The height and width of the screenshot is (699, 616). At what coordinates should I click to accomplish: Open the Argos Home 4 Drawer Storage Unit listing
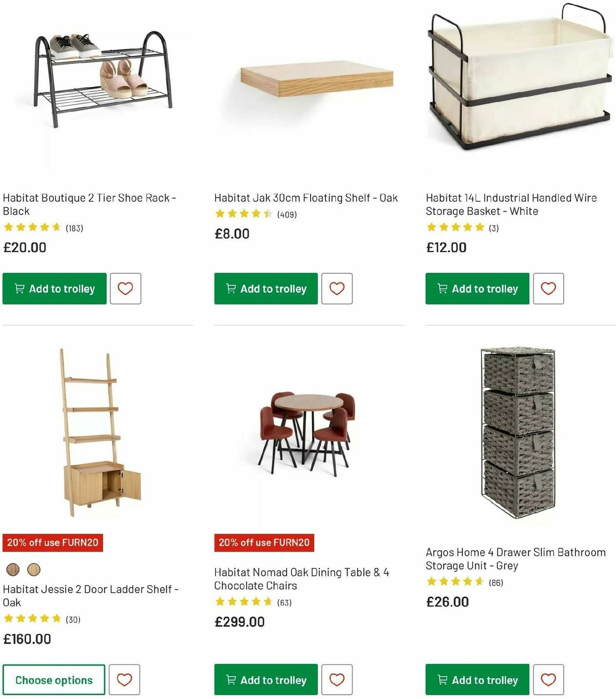click(x=515, y=559)
